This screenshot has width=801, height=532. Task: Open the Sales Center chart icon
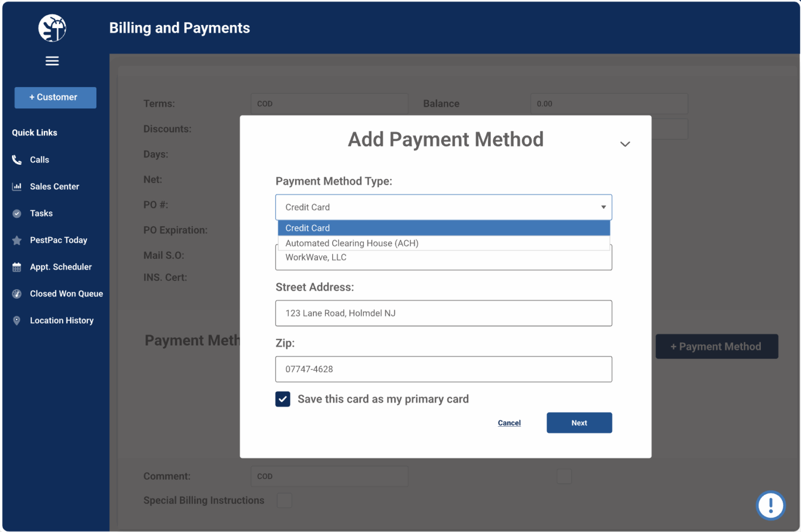[x=17, y=186]
